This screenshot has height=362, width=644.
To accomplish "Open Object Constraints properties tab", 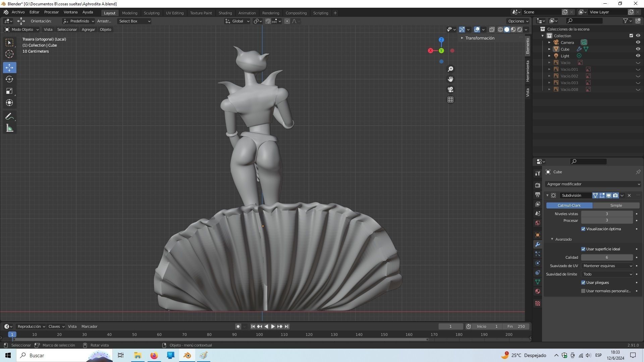I will point(538,273).
